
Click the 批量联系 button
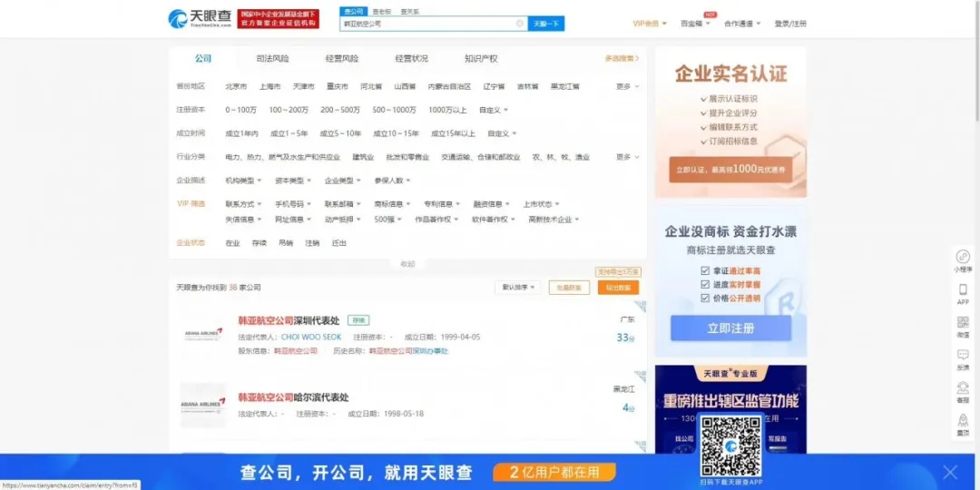[x=569, y=288]
